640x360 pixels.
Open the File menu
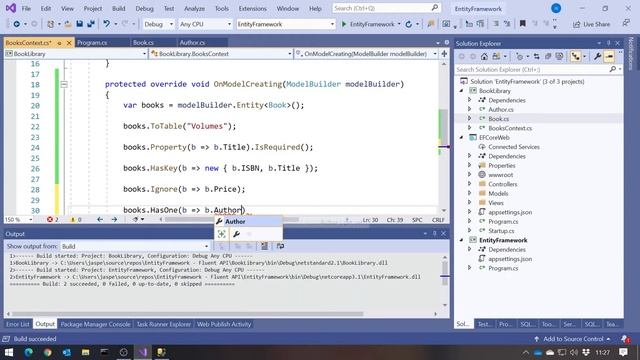(26, 8)
